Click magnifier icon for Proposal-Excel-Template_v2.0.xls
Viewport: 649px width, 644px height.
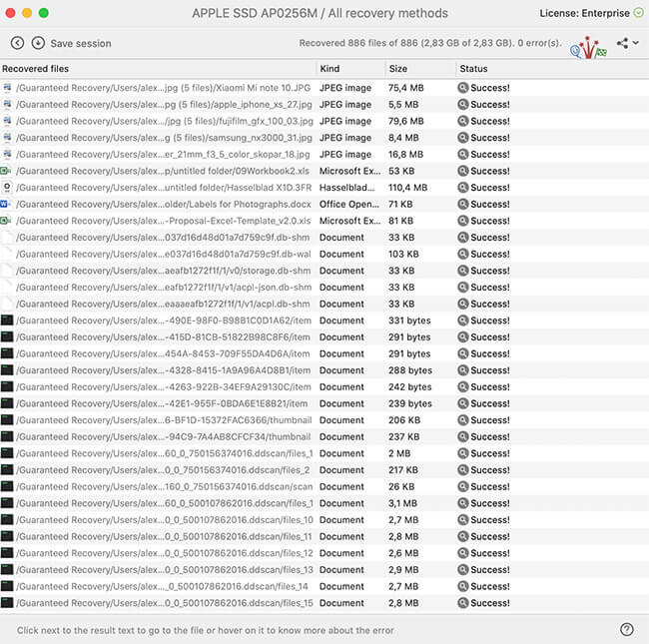click(x=462, y=221)
